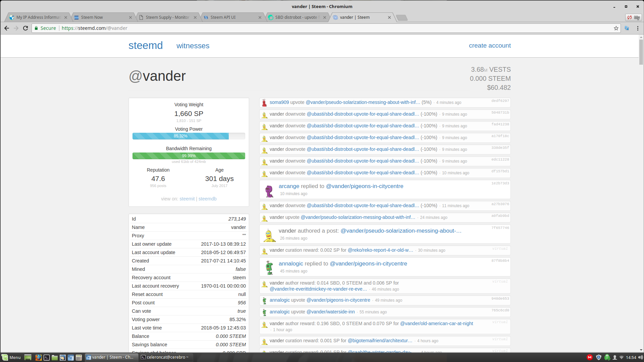
Task: Click the shield update manager tray icon
Action: pos(599,357)
